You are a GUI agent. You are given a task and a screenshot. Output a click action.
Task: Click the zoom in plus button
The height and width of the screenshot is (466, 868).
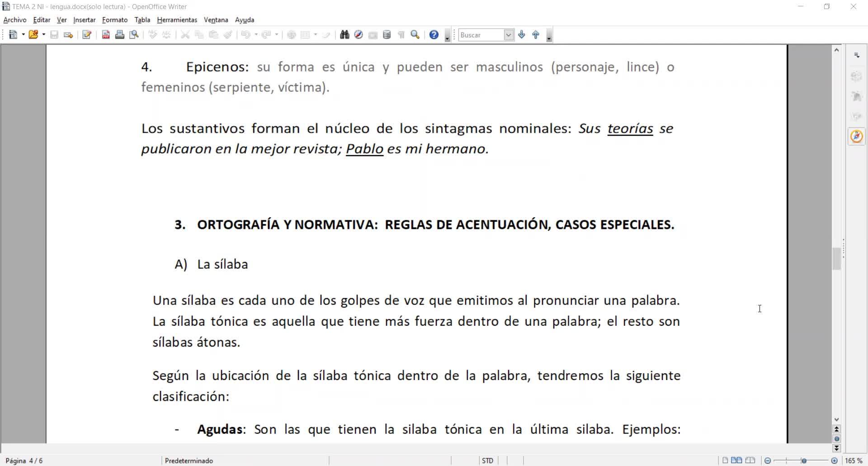pyautogui.click(x=835, y=461)
